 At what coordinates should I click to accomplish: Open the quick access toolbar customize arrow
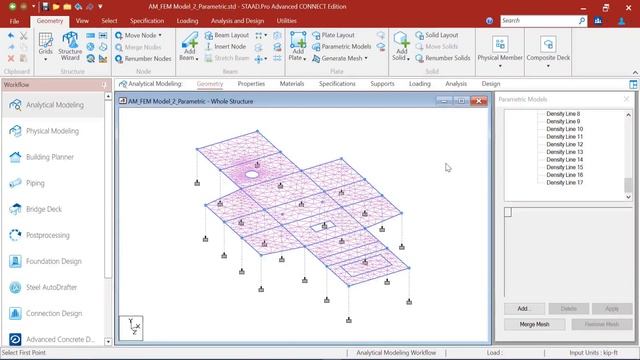pyautogui.click(x=100, y=7)
